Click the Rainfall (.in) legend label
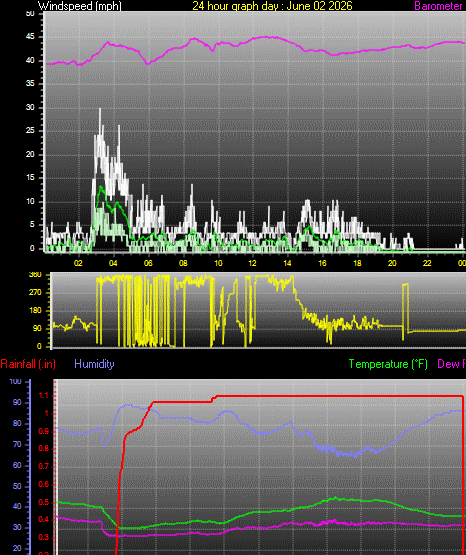 (28, 364)
